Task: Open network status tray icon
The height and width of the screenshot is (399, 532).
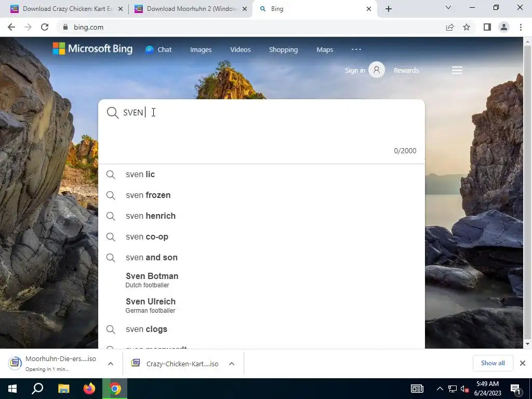Action: tap(453, 389)
